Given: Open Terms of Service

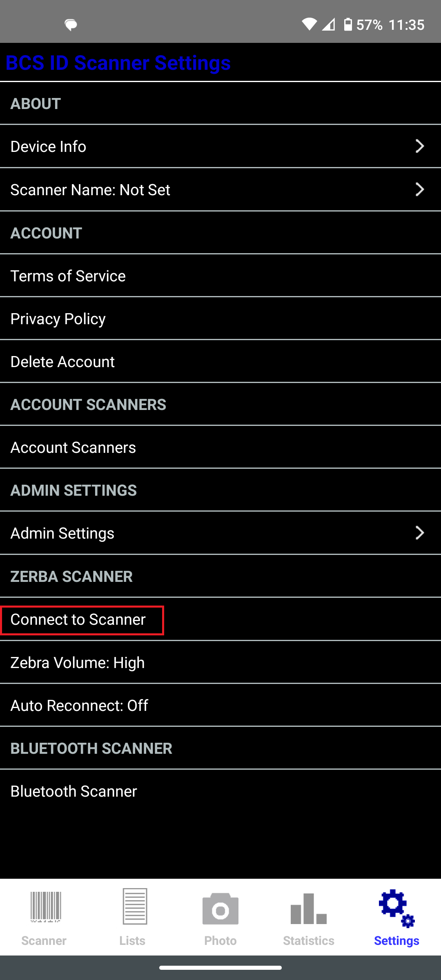Looking at the screenshot, I should (220, 276).
